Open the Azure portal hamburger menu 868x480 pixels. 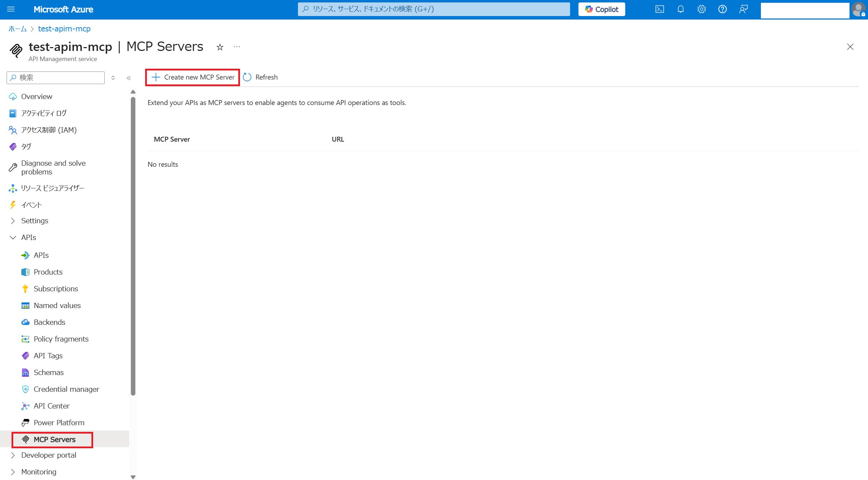pyautogui.click(x=11, y=9)
